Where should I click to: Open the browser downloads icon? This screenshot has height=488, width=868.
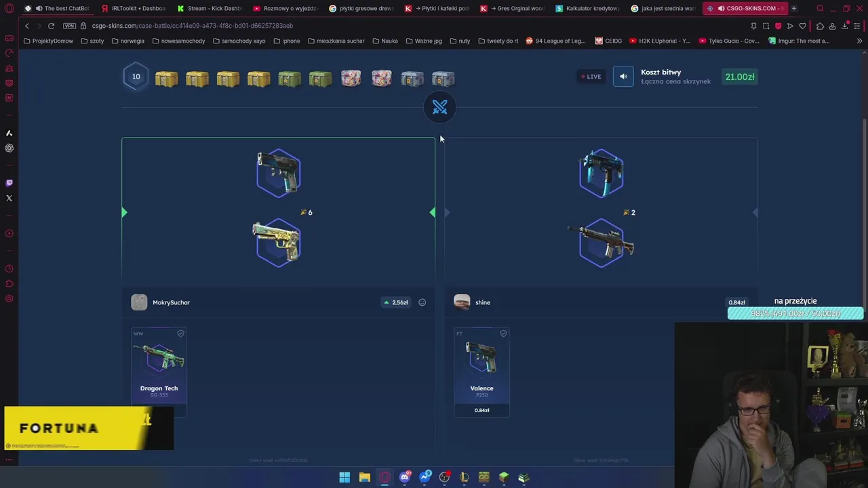coord(845,26)
